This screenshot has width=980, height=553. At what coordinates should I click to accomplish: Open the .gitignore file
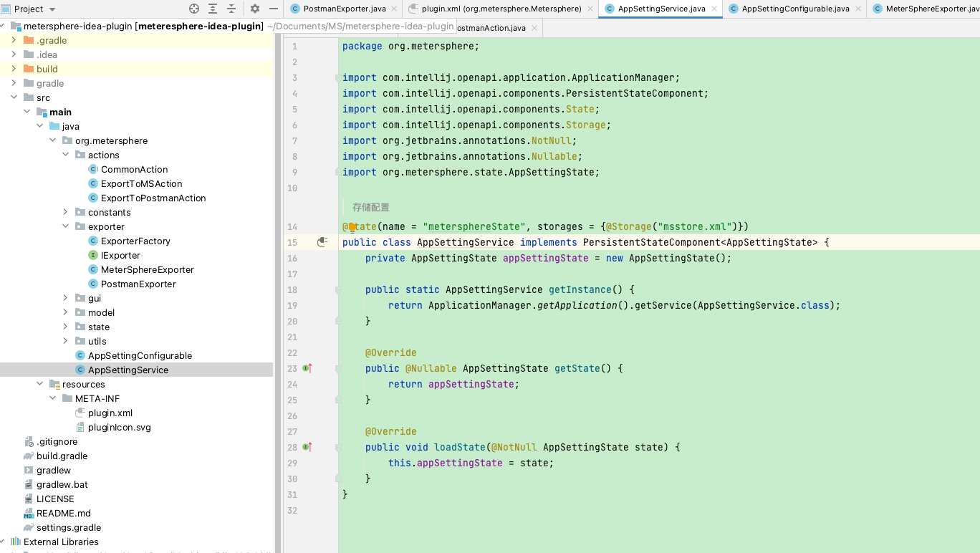point(57,441)
